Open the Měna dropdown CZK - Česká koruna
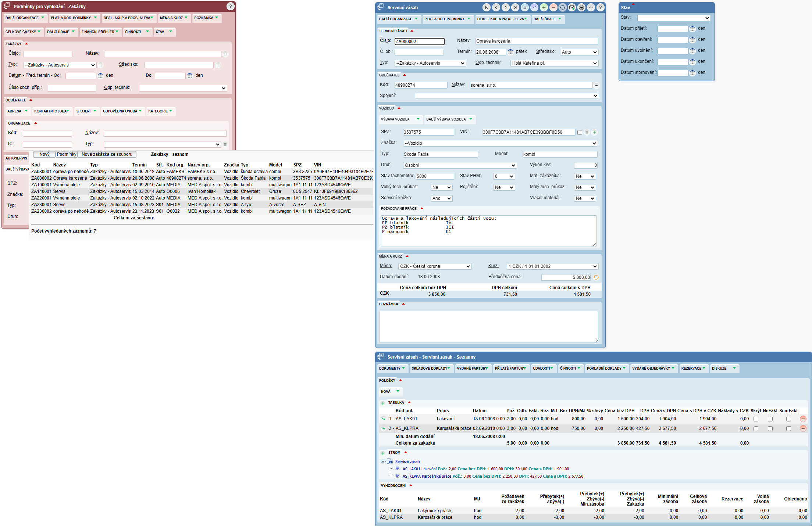Screen dimensions: 812x528 coord(435,266)
